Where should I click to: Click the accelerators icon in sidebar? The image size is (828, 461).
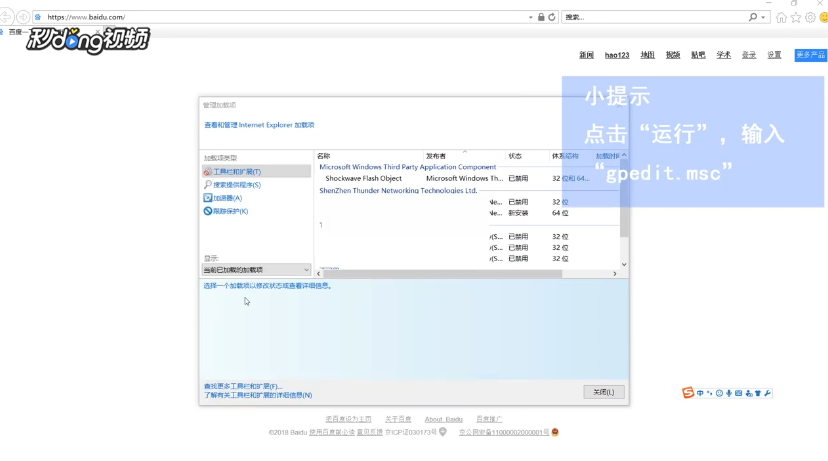point(208,198)
